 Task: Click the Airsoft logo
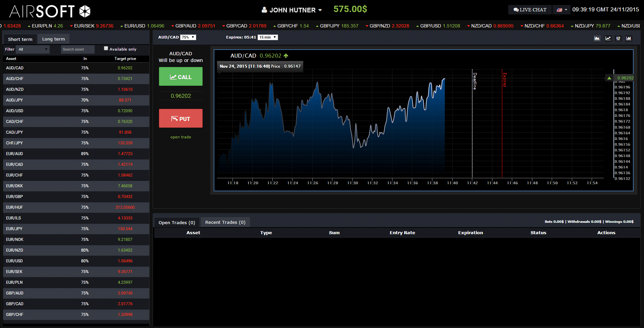[x=50, y=11]
